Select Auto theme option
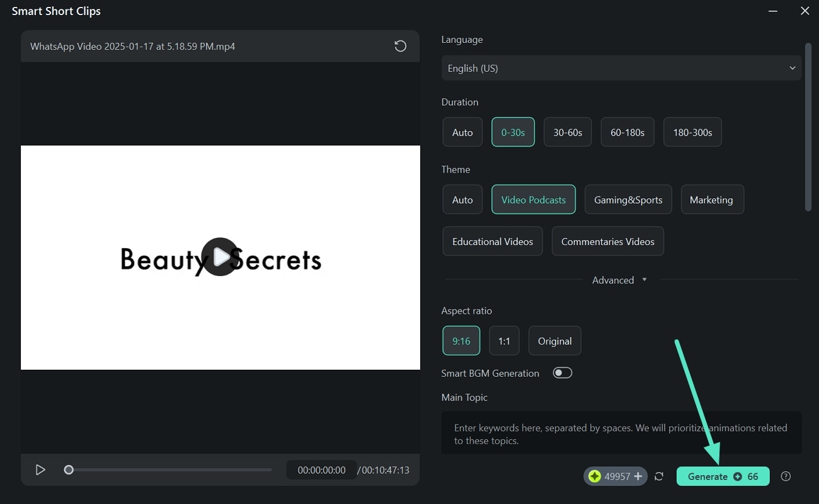The height and width of the screenshot is (504, 819). pos(462,200)
